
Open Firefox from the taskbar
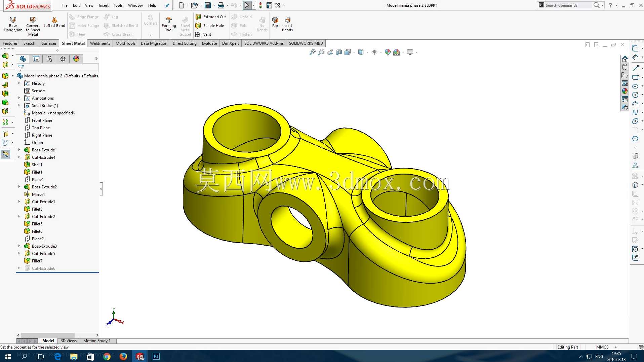point(123,356)
